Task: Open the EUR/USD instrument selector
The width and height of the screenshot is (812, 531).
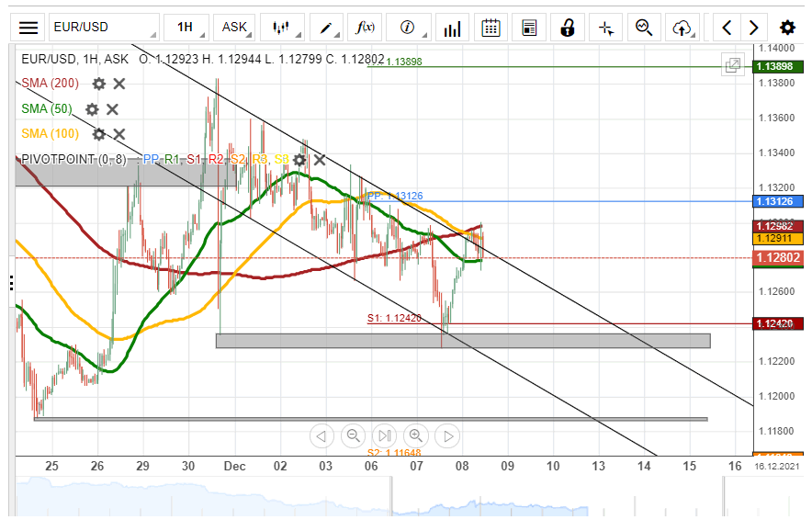Action: (103, 28)
